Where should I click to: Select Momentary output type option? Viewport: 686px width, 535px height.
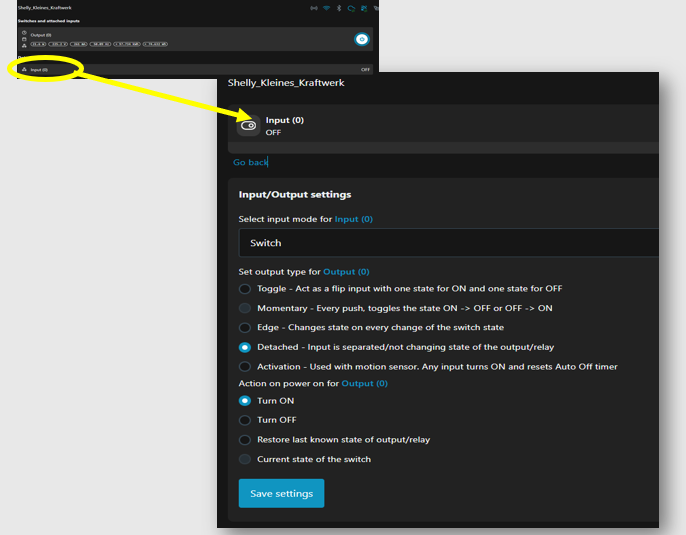(x=245, y=308)
